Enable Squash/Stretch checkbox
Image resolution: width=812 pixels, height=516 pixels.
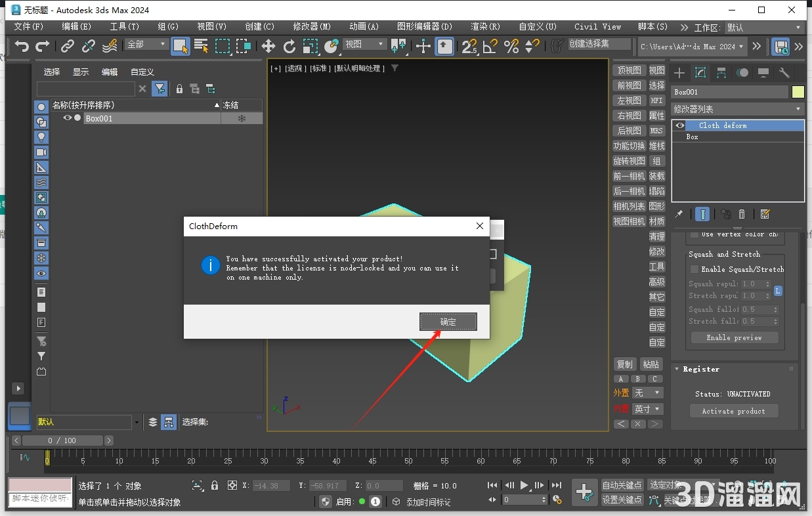[694, 269]
